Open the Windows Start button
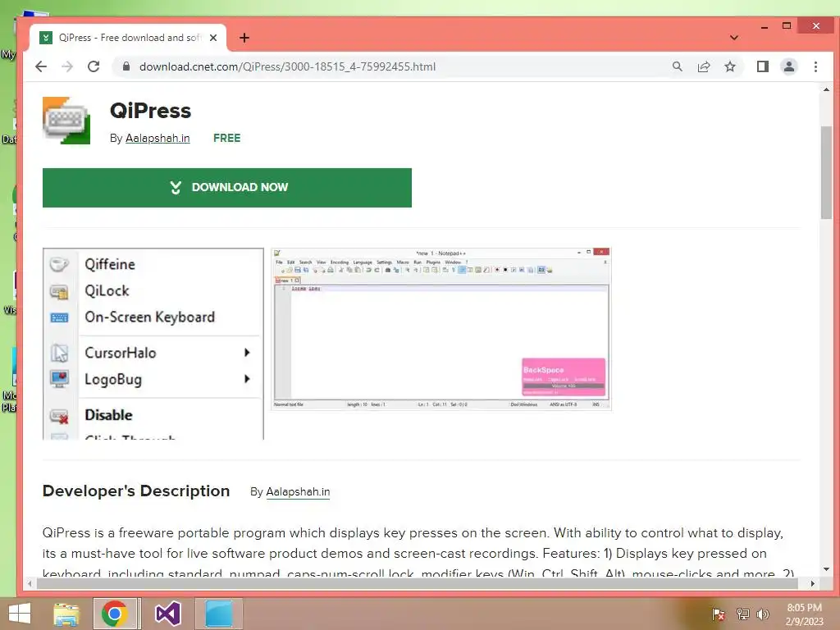This screenshot has height=630, width=840. click(x=20, y=614)
